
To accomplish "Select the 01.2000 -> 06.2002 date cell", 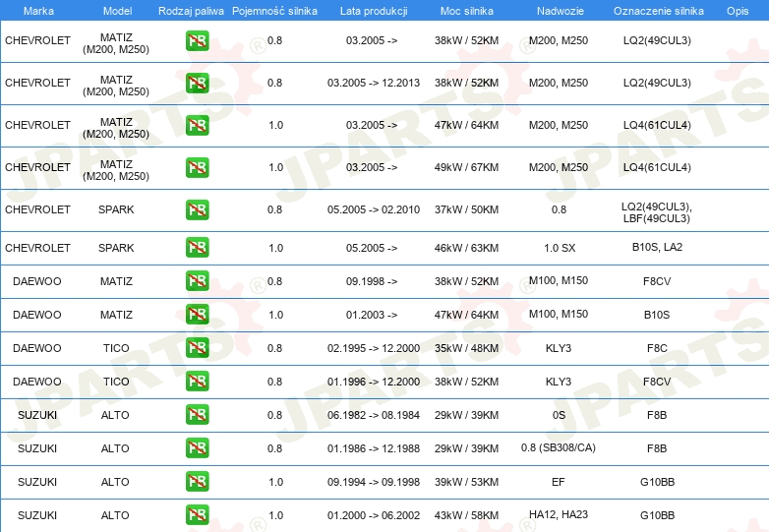I will click(374, 514).
